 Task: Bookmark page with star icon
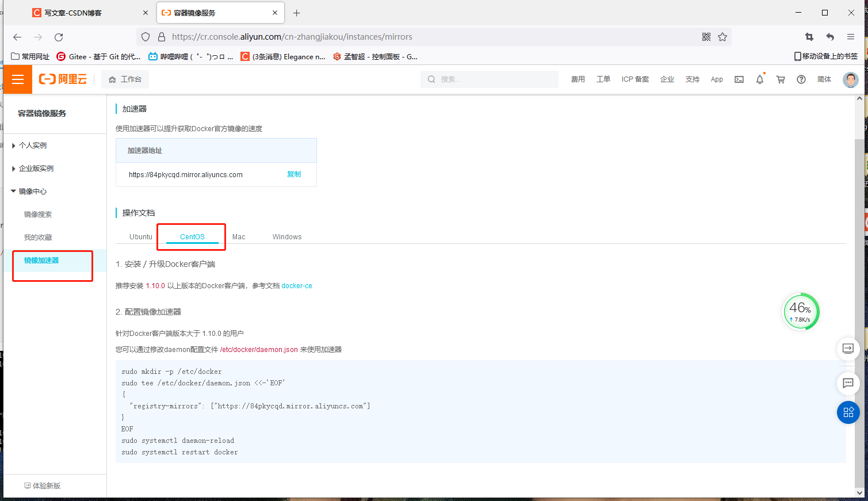tap(722, 37)
